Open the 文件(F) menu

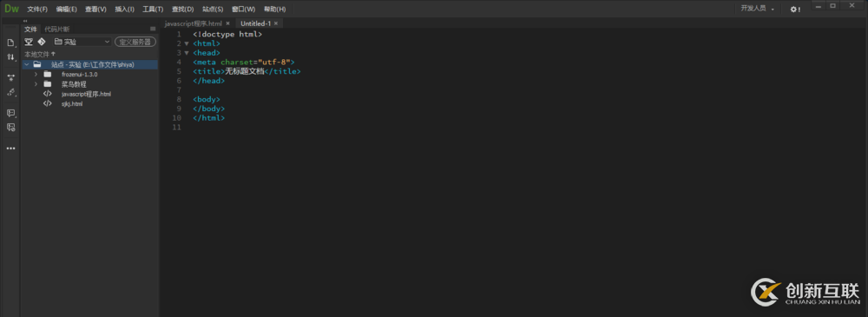(37, 10)
